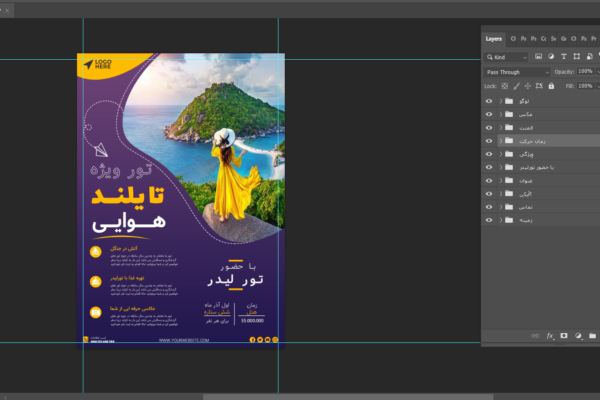
Task: Create a new group with folder button
Action: (592, 335)
